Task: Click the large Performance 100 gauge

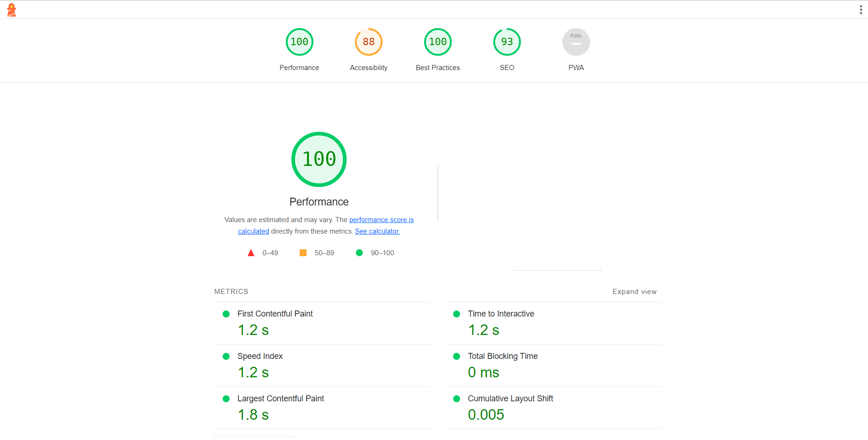Action: [x=319, y=159]
